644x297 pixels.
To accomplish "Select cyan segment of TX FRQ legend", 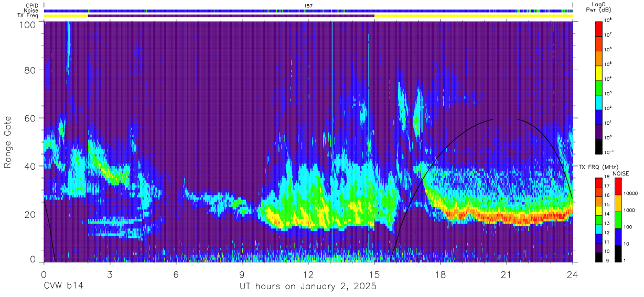I will point(600,229).
